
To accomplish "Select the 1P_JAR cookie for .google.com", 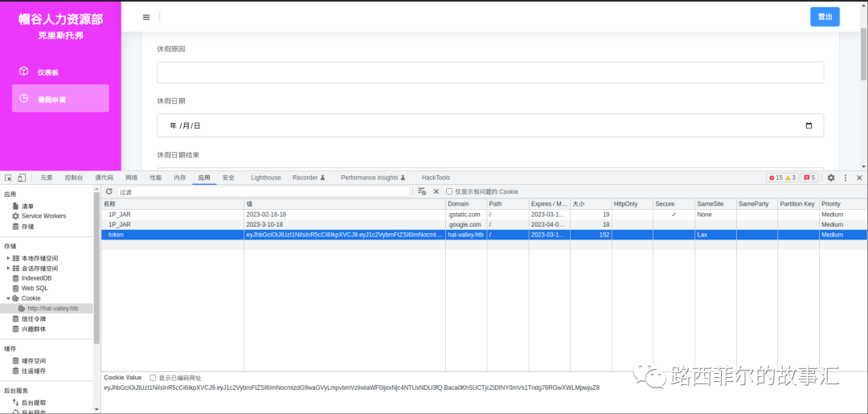I will tap(484, 225).
